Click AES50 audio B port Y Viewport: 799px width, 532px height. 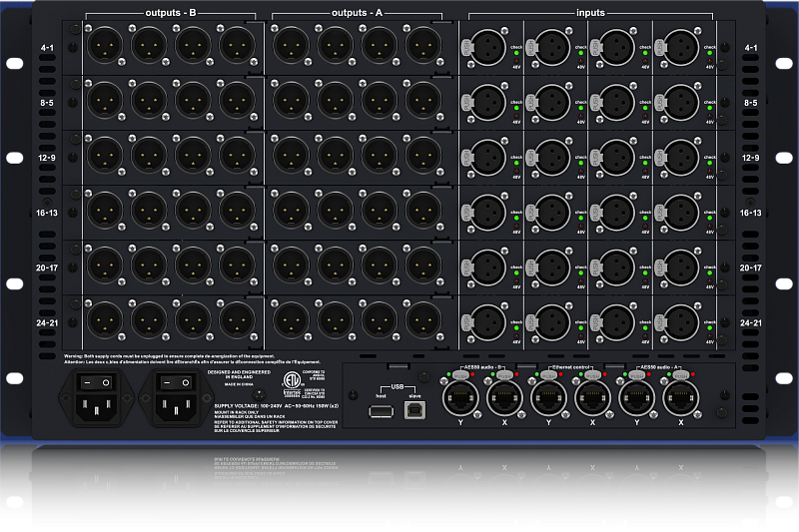460,397
